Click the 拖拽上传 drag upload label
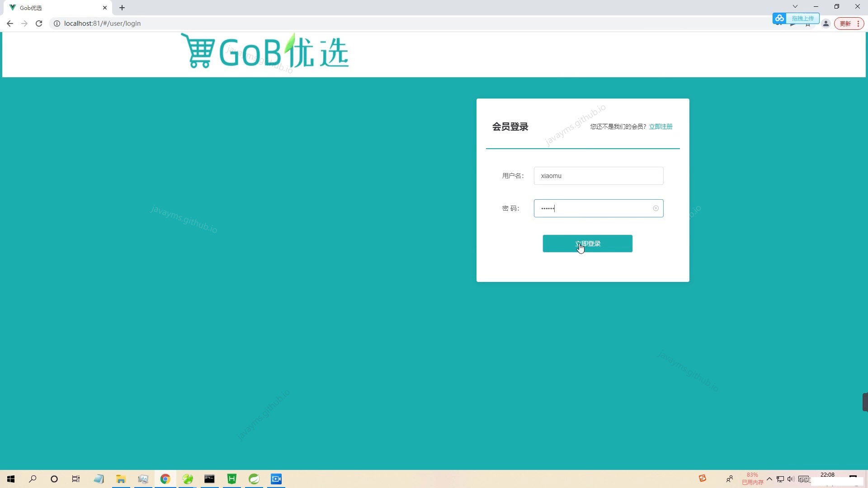The height and width of the screenshot is (488, 868). pyautogui.click(x=802, y=18)
